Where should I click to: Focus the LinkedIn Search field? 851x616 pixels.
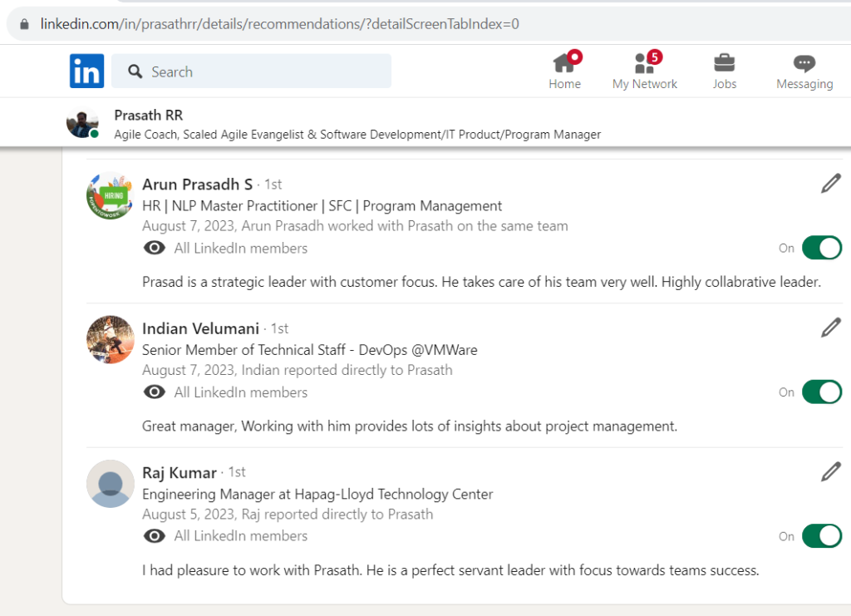click(251, 71)
